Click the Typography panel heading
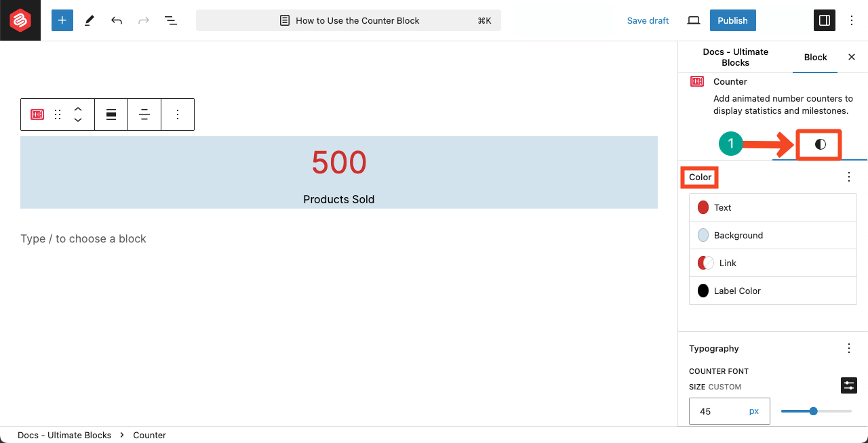This screenshot has height=443, width=868. 714,348
